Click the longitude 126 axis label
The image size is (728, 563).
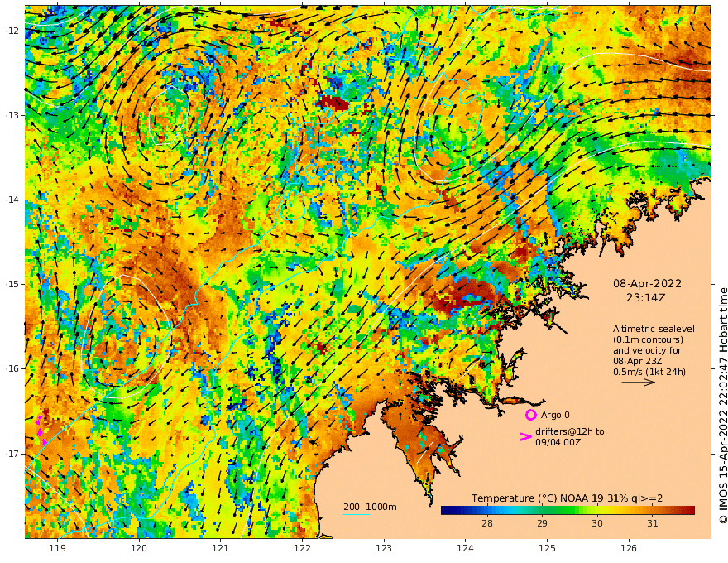tap(629, 548)
